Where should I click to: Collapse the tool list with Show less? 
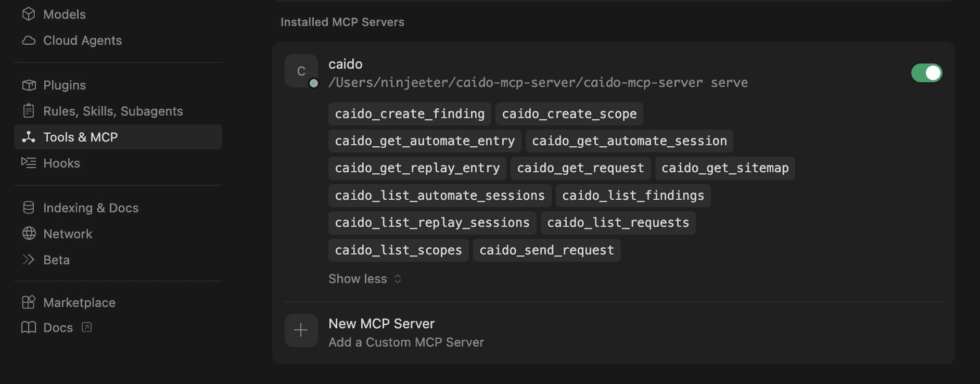click(358, 278)
